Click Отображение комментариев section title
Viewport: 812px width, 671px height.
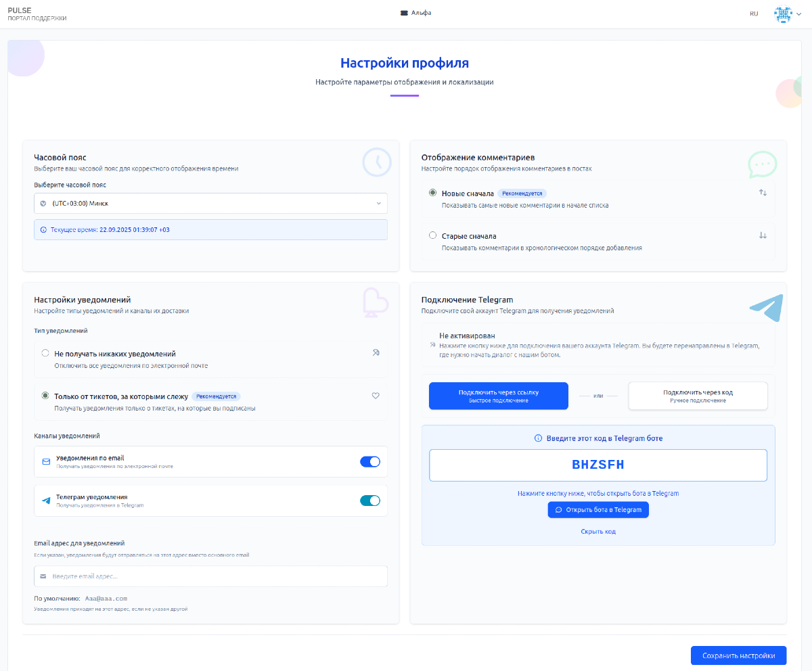pyautogui.click(x=478, y=158)
